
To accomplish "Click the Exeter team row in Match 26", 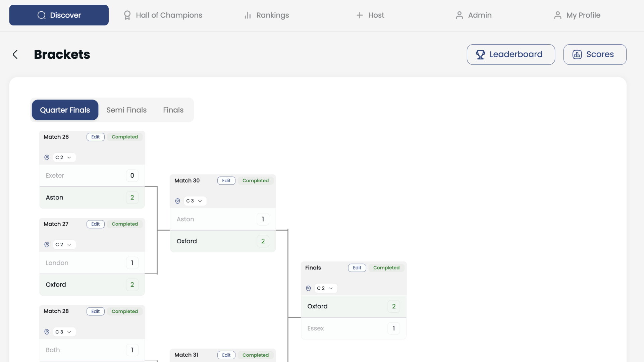I will tap(92, 175).
